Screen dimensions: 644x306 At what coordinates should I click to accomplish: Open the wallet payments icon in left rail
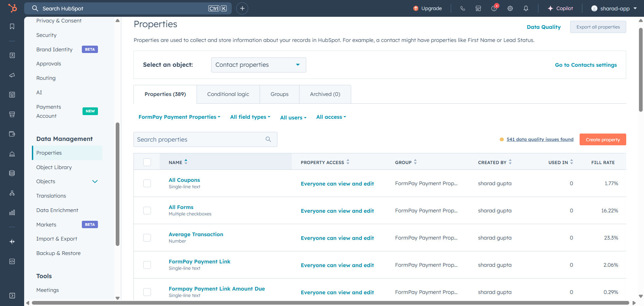tap(12, 134)
